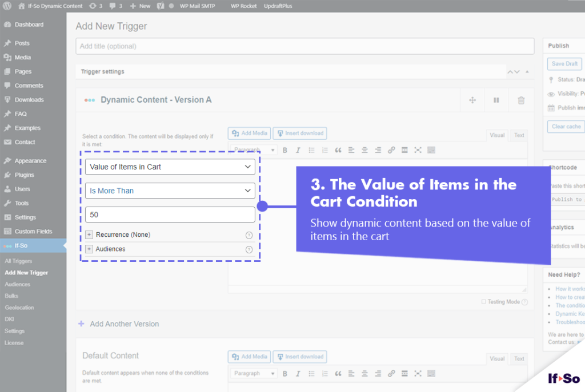This screenshot has width=585, height=392.
Task: Align center in Default Content editor
Action: [364, 374]
